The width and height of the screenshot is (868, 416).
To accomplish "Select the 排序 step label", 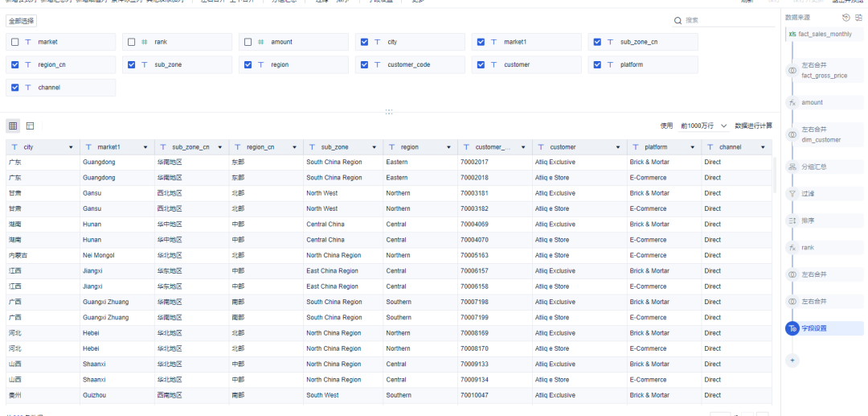I will click(x=808, y=220).
